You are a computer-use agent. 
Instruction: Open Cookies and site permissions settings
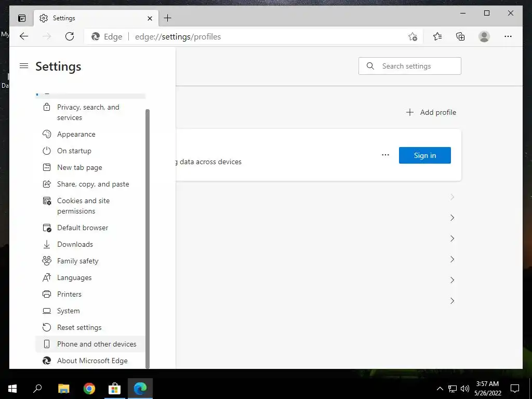tap(90, 206)
